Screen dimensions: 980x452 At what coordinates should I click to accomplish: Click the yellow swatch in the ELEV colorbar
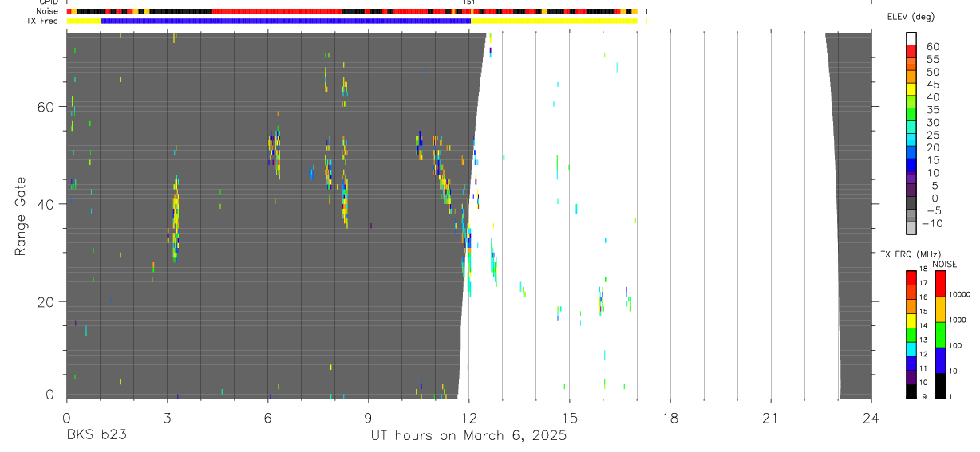pyautogui.click(x=911, y=89)
